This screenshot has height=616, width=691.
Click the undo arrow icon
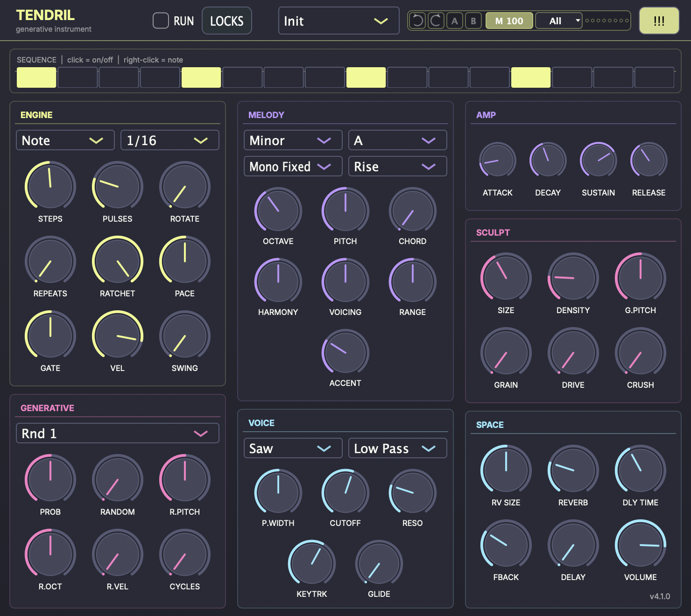click(x=418, y=21)
